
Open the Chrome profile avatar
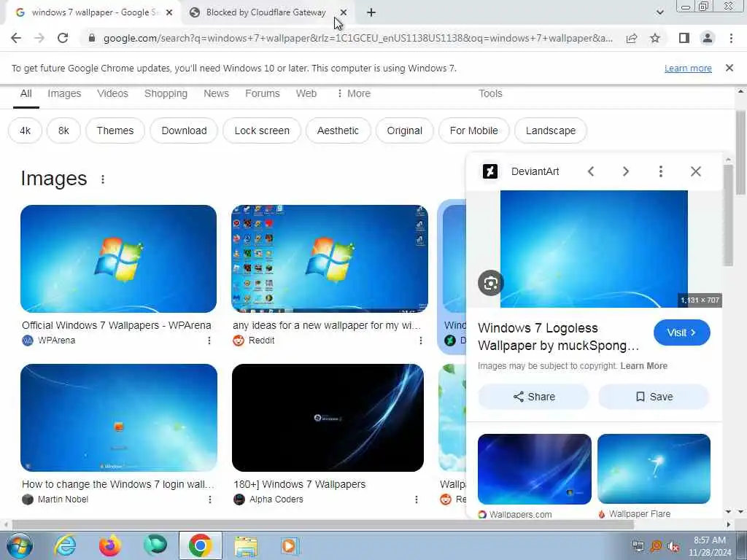[708, 38]
